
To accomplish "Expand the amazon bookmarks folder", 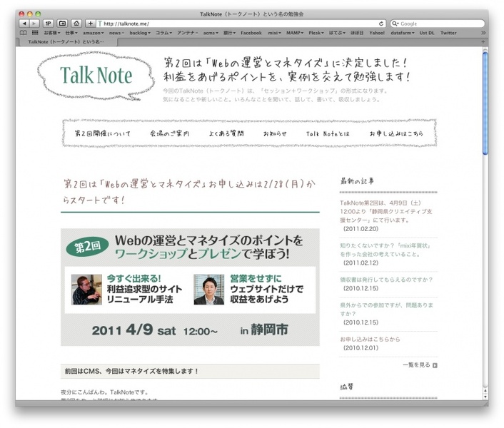I will (x=94, y=33).
